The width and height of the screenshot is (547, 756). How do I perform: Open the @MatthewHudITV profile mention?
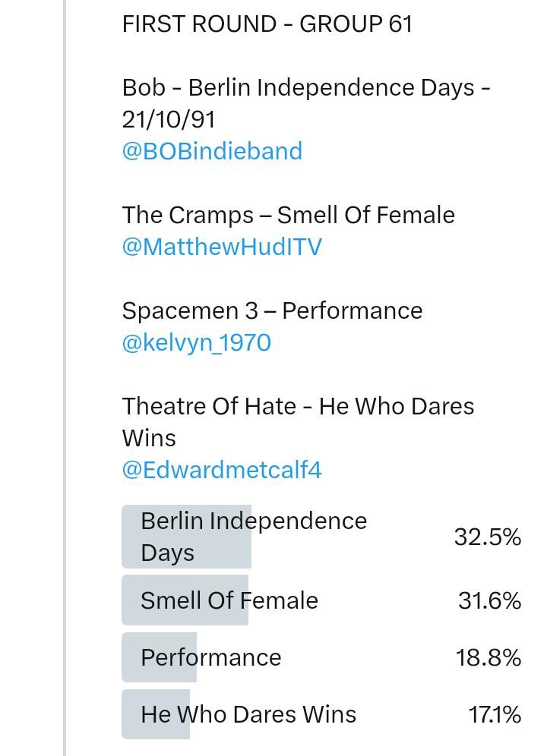click(x=222, y=247)
